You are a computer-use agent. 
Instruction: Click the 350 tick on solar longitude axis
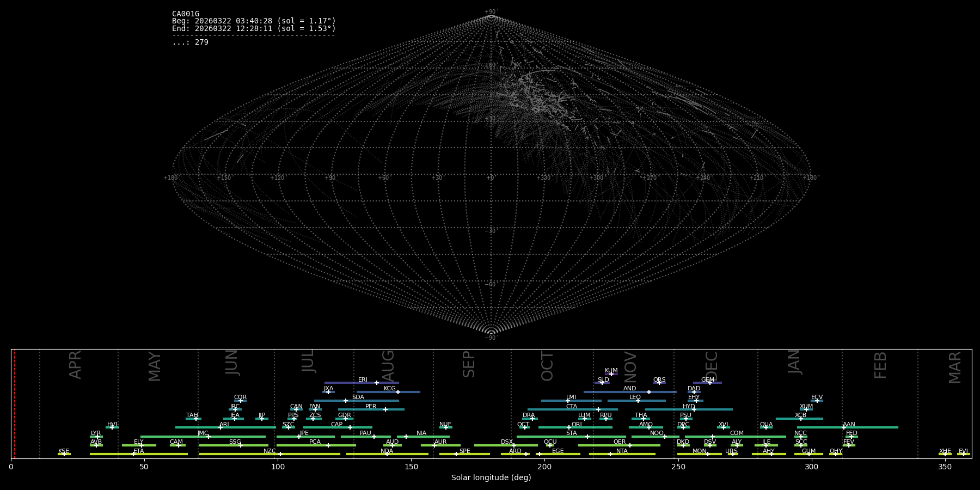pyautogui.click(x=945, y=467)
